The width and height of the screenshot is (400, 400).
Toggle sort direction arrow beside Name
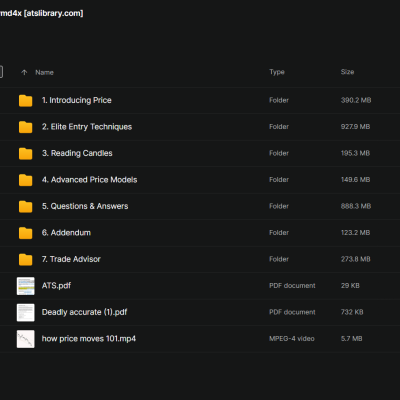[24, 72]
